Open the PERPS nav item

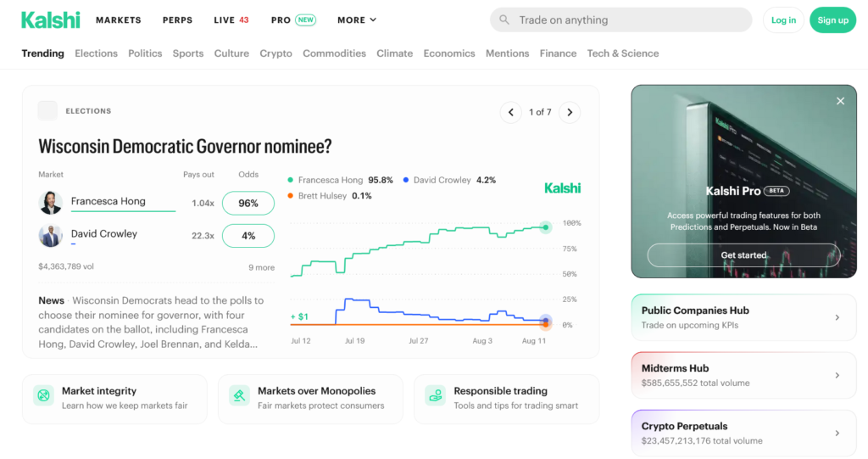[178, 20]
